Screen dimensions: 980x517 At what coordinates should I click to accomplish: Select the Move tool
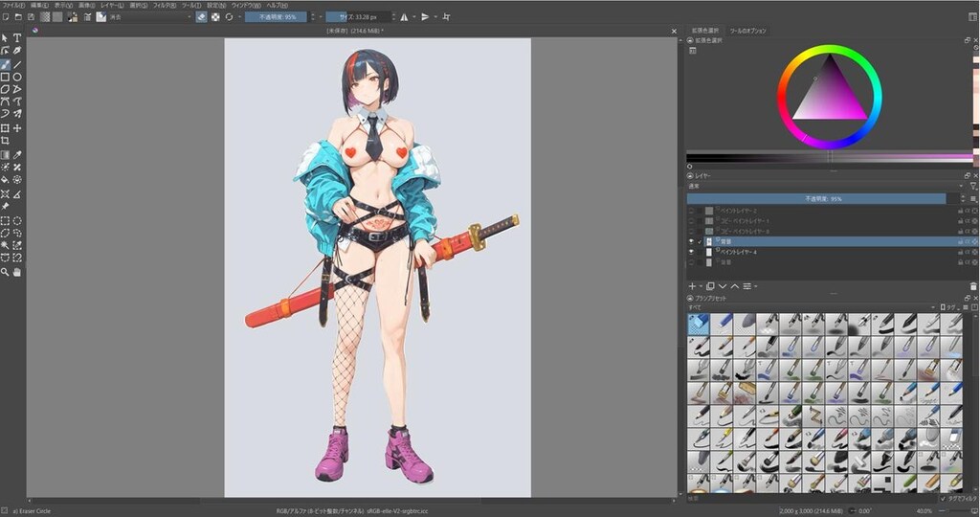[17, 128]
